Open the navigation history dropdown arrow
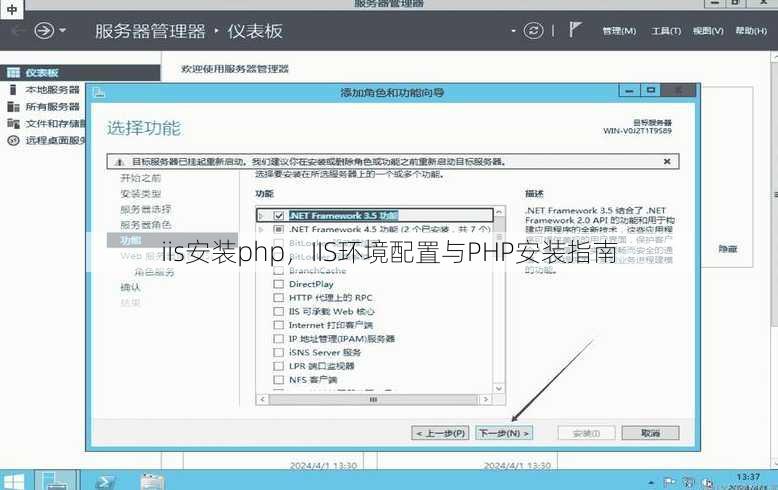 pos(63,31)
